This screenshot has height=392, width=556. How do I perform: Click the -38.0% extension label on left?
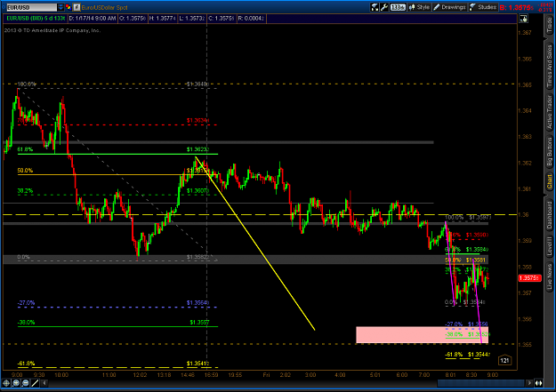26,322
